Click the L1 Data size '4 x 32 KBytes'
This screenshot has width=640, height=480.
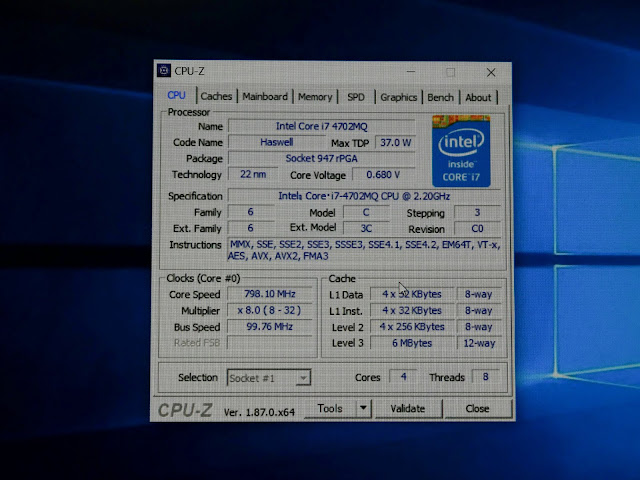coord(412,294)
